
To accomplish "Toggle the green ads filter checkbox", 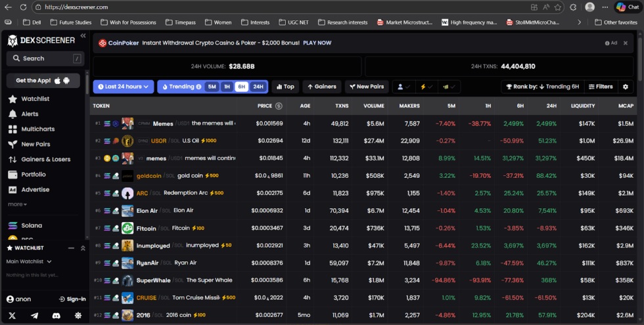I will point(449,87).
